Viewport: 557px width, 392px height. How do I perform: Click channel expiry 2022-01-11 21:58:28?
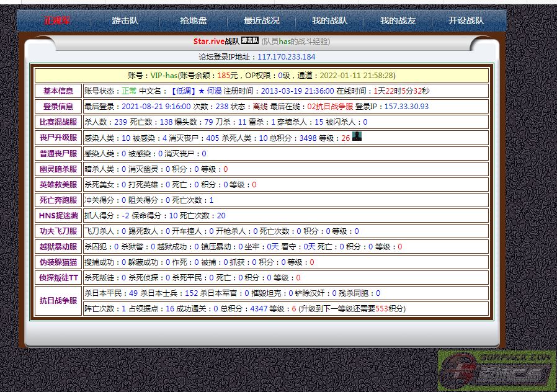(356, 75)
